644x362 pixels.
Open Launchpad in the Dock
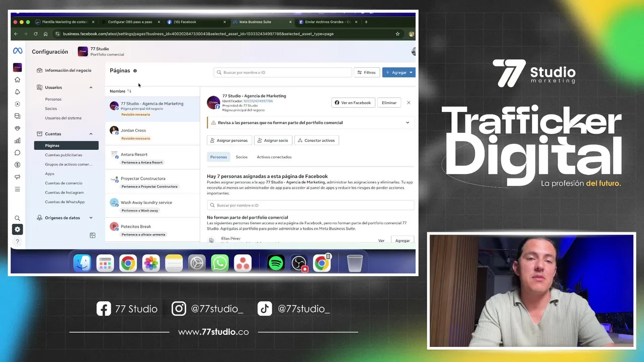coord(105,263)
